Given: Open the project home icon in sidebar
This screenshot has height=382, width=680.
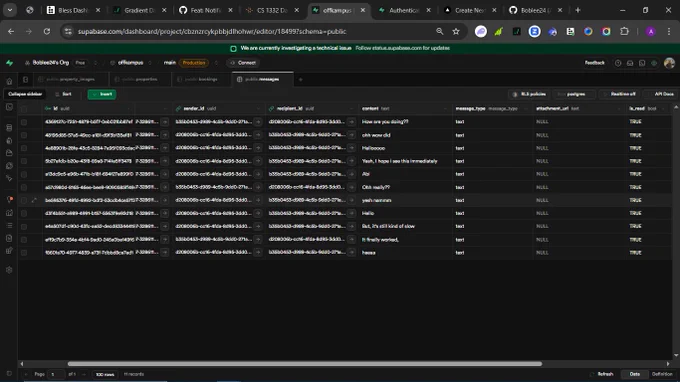Looking at the screenshot, I should tap(9, 81).
